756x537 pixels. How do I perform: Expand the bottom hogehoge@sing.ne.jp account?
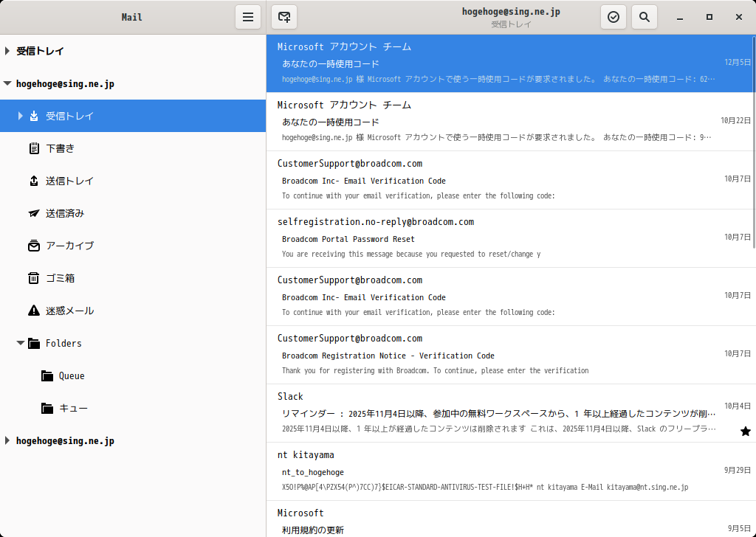(7, 440)
